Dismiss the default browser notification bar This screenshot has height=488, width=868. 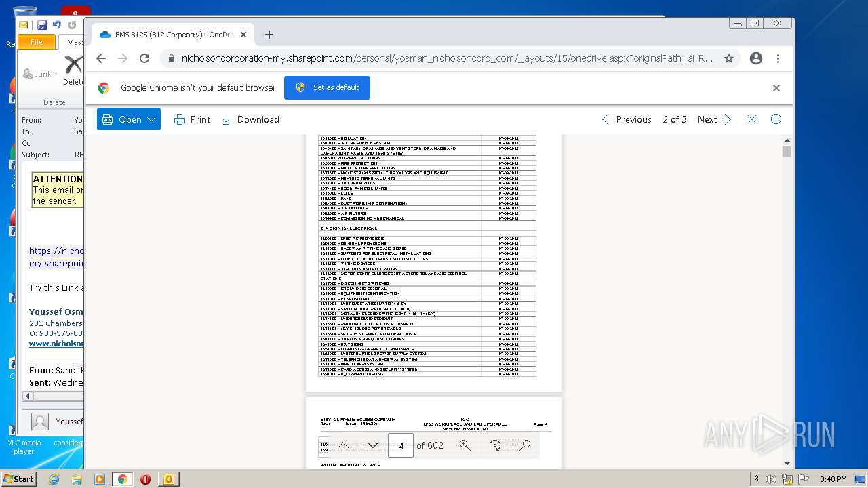click(776, 88)
